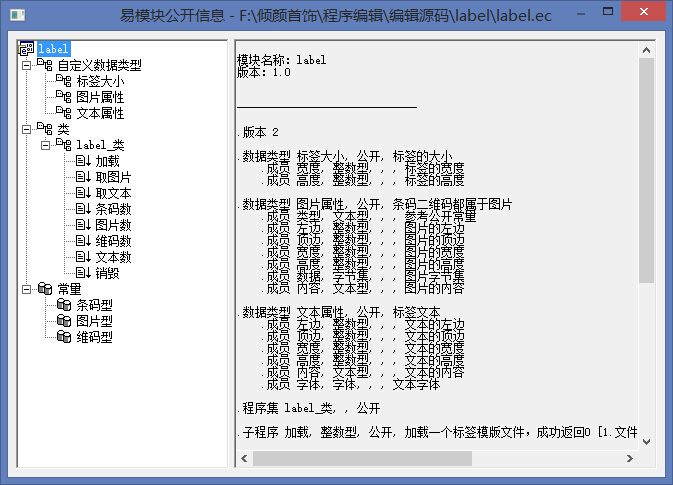Click the icon next to 加载 method
This screenshot has height=485, width=673.
click(x=83, y=161)
